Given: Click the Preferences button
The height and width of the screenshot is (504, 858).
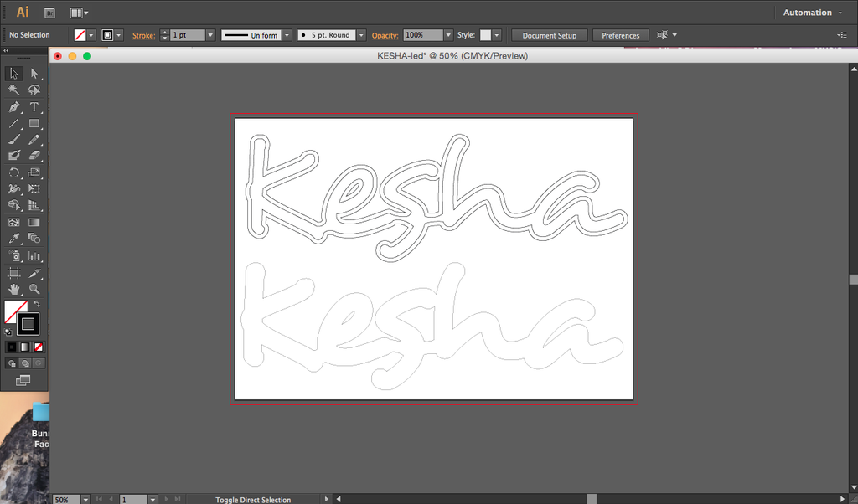Looking at the screenshot, I should [621, 35].
